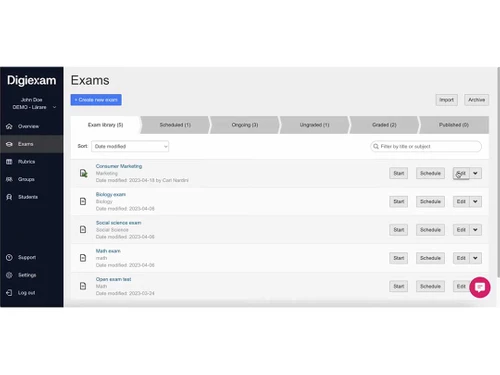500x375 pixels.
Task: Focus the Filter by title or subject field
Action: pyautogui.click(x=426, y=146)
